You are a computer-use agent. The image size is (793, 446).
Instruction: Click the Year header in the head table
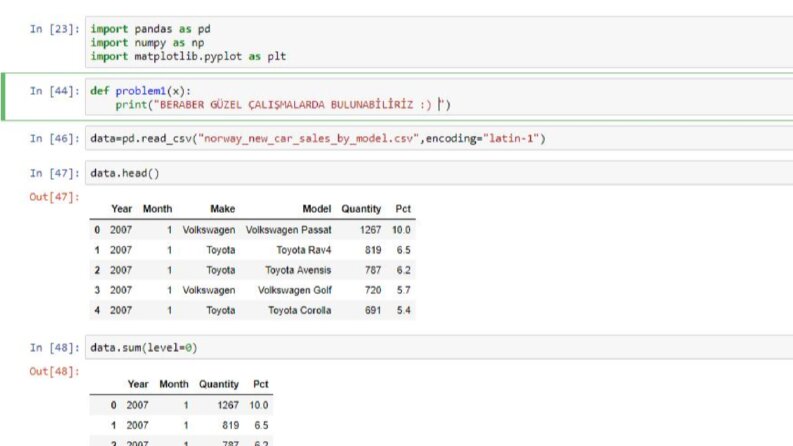pyautogui.click(x=121, y=209)
